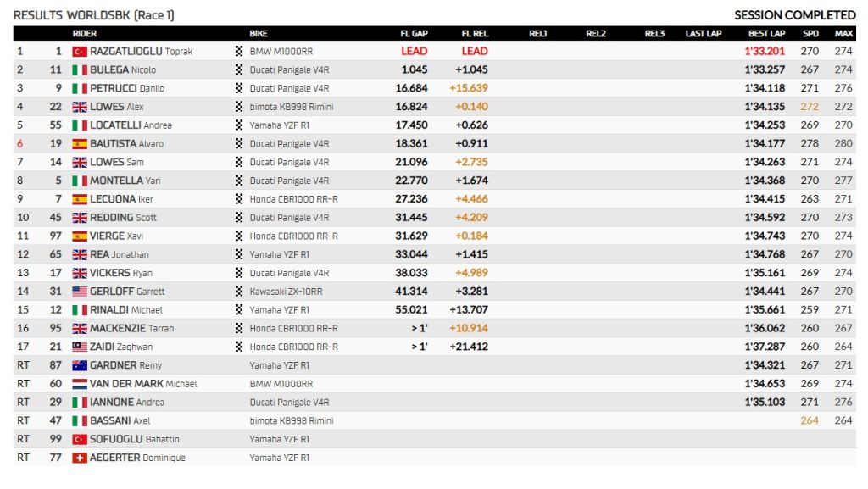Select rider name LOCATELLI Andrea

(131, 125)
